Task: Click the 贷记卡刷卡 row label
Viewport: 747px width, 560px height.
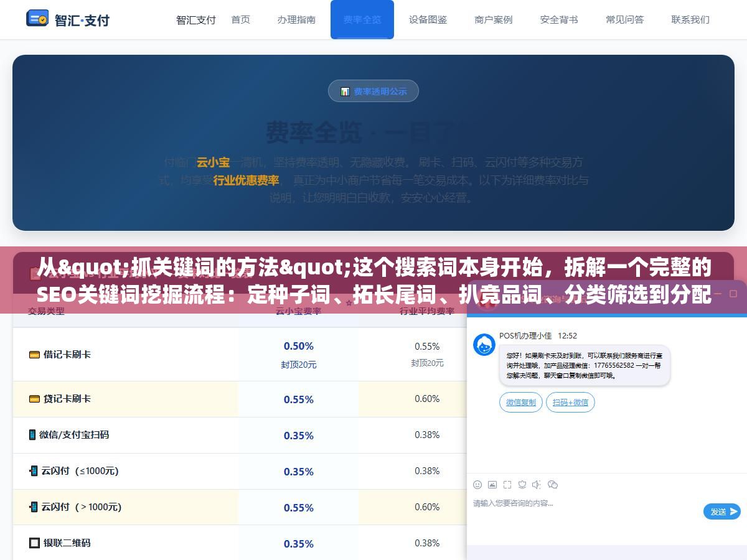Action: (x=67, y=399)
